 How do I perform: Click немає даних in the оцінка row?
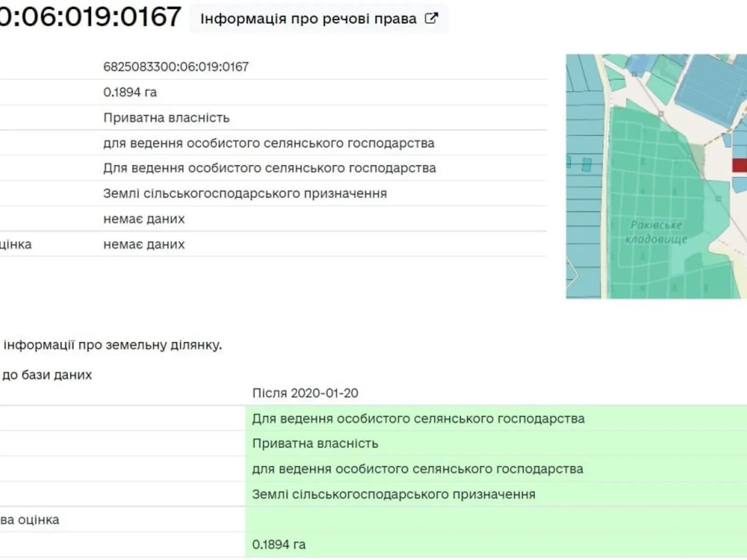(144, 244)
